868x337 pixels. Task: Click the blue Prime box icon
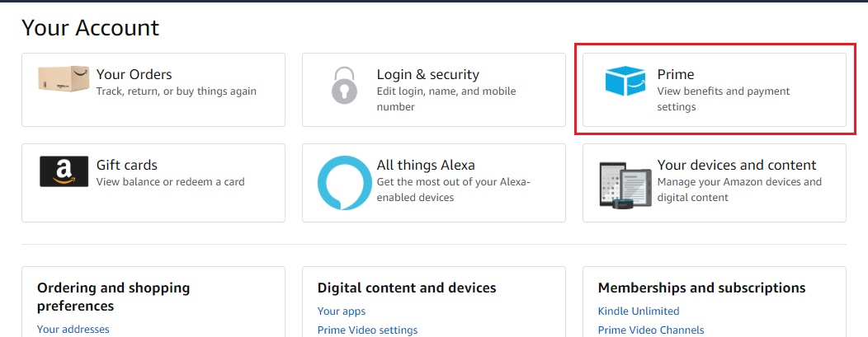pyautogui.click(x=625, y=81)
